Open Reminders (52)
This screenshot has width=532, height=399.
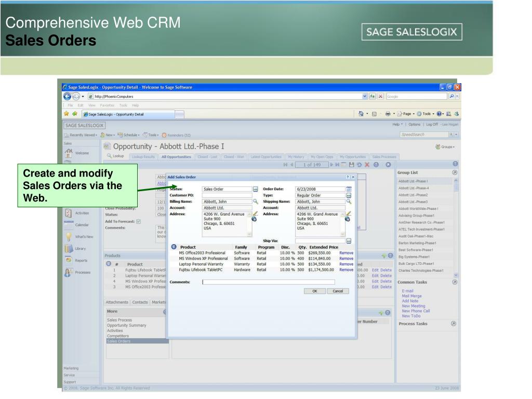coord(176,135)
